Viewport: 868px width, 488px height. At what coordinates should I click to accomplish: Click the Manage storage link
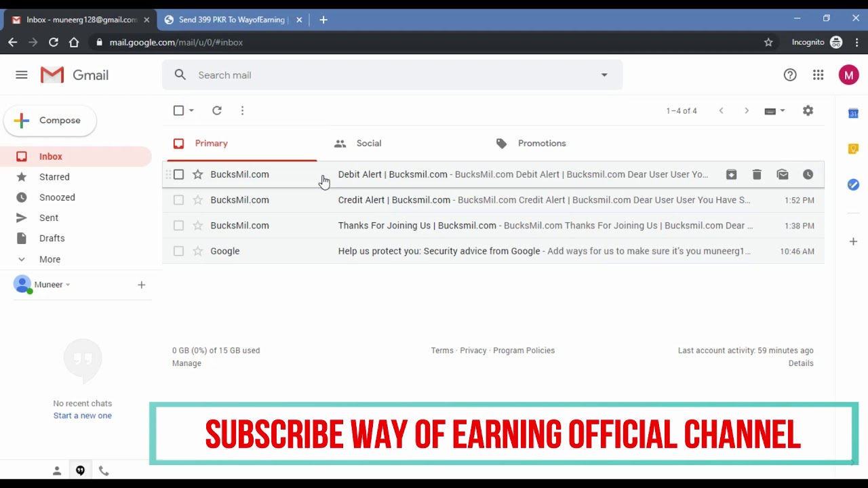[186, 363]
